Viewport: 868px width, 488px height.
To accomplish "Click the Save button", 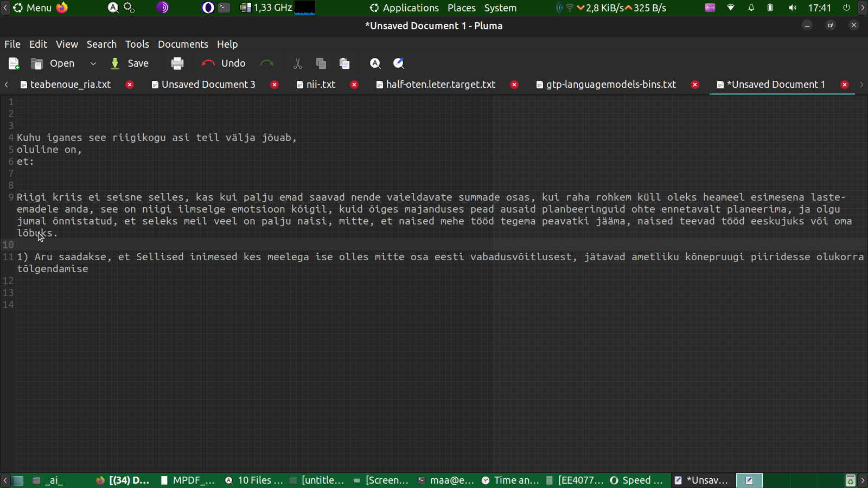I will click(x=130, y=63).
